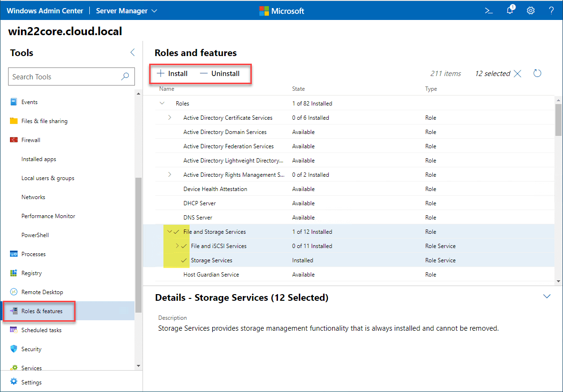The height and width of the screenshot is (392, 563).
Task: Collapse the Roles tree node
Action: 162,103
